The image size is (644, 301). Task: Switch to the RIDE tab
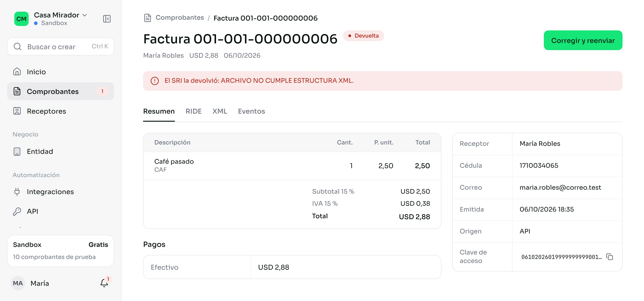(x=193, y=111)
